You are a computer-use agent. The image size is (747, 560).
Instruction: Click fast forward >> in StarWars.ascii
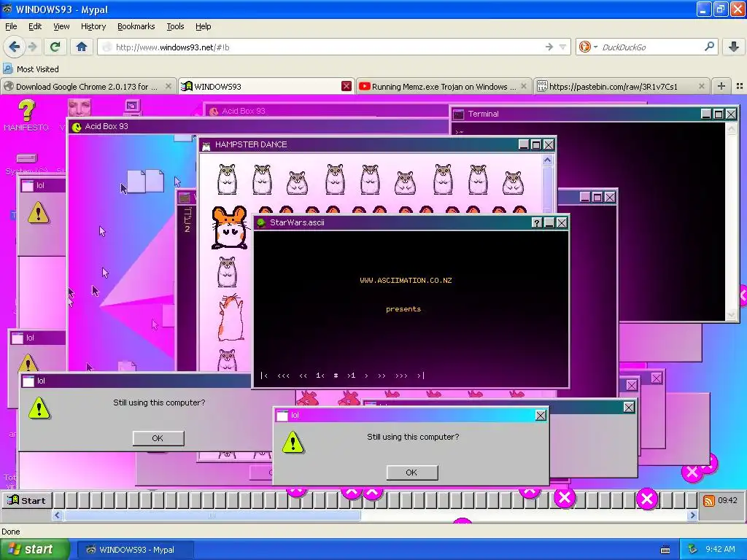coord(382,376)
